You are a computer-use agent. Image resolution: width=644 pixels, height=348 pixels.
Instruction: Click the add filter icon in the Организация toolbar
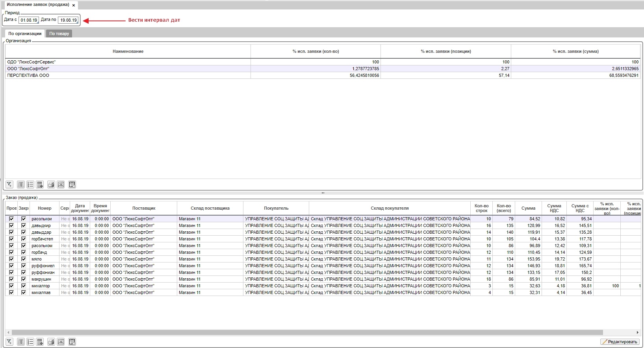(x=9, y=184)
